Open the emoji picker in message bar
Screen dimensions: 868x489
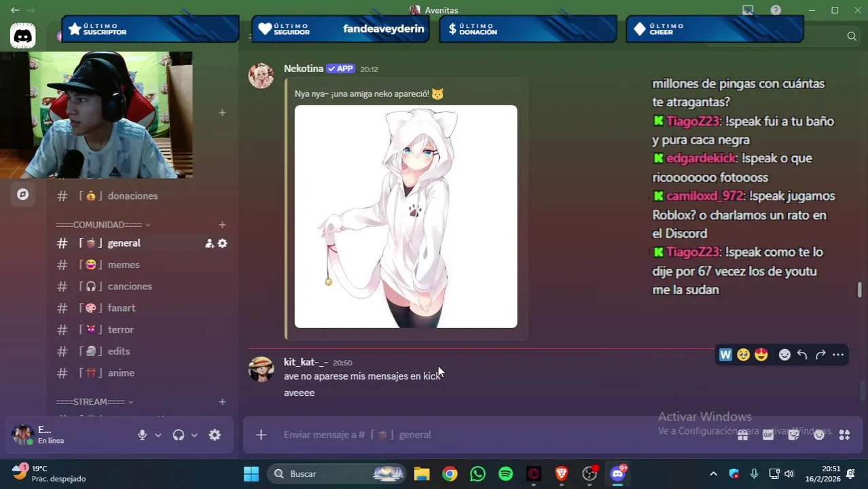pos(819,435)
